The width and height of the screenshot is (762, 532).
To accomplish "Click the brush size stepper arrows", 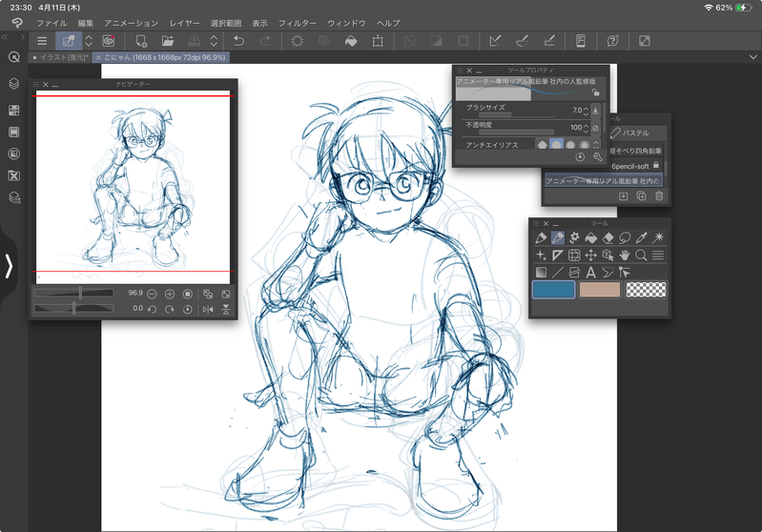I will pyautogui.click(x=586, y=111).
